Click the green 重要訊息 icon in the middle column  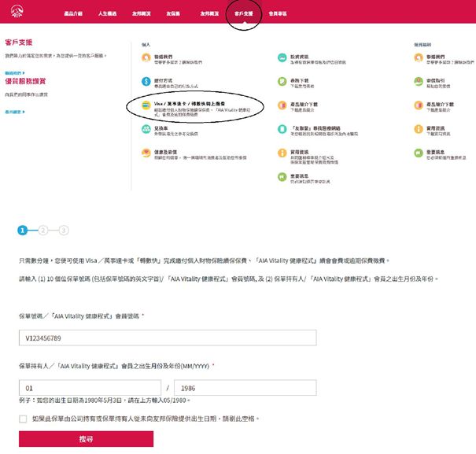[282, 177]
